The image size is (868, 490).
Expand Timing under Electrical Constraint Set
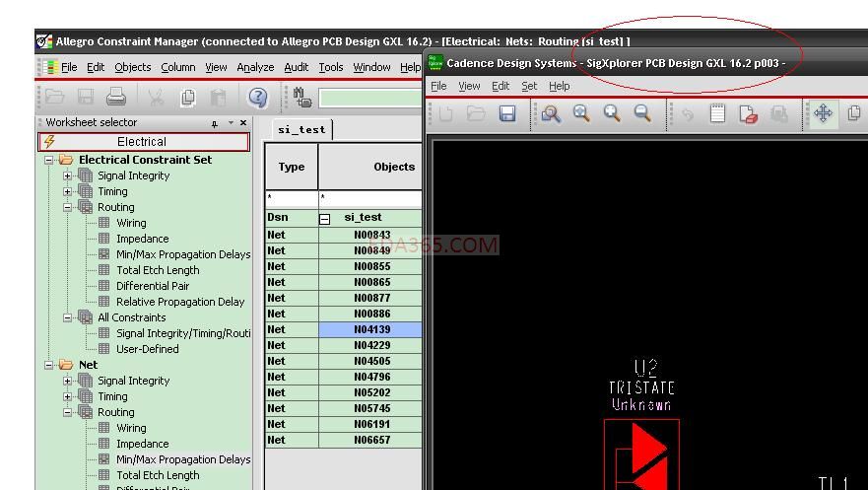click(68, 191)
